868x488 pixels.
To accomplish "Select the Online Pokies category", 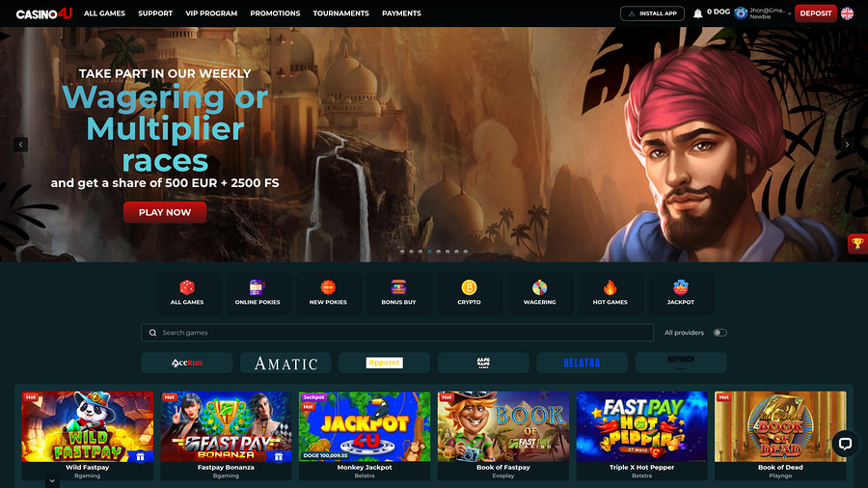I will (x=258, y=292).
